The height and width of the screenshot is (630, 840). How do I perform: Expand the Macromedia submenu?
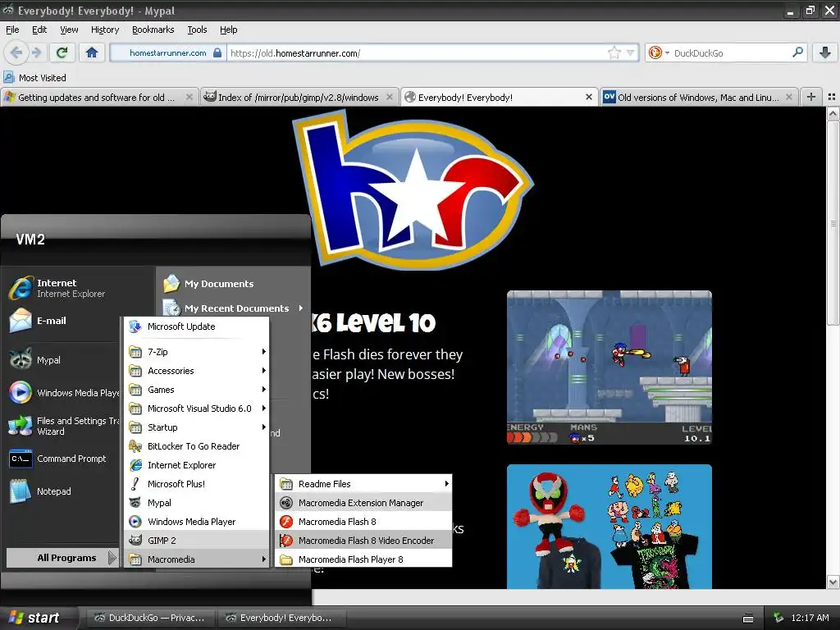197,559
